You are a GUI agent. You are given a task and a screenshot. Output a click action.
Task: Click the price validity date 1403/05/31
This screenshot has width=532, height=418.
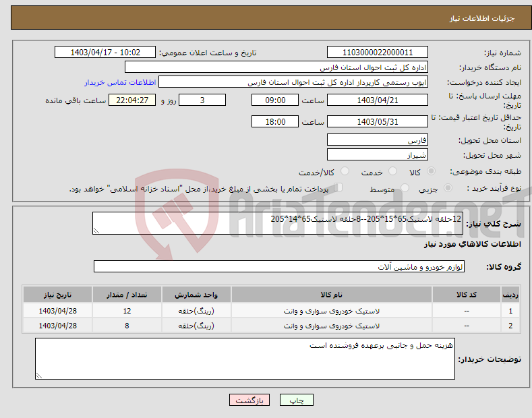point(378,121)
